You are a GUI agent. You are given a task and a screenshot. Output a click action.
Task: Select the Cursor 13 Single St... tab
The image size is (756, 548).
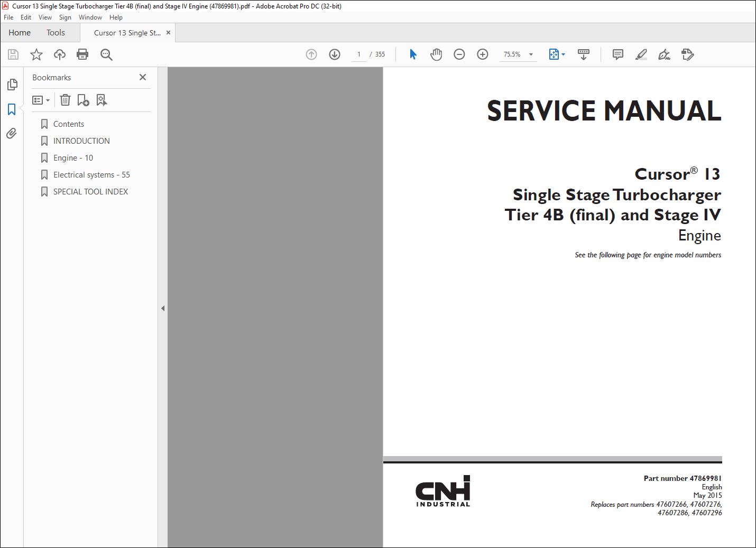127,33
